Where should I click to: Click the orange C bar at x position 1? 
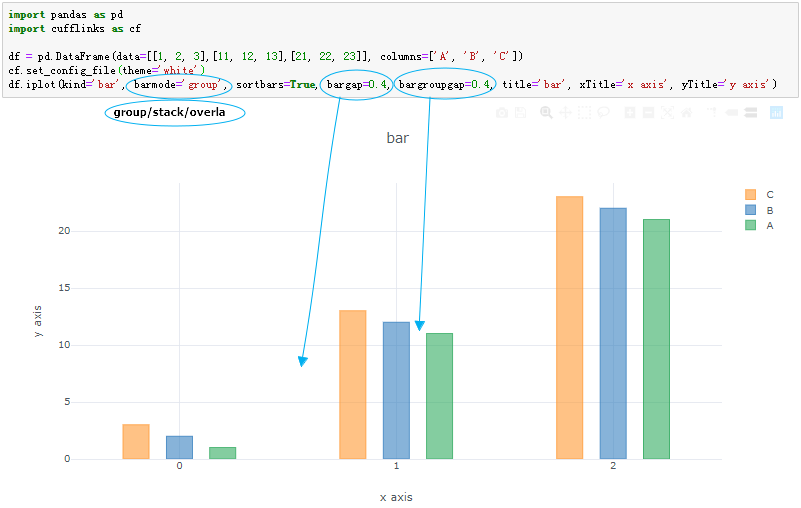(352, 384)
